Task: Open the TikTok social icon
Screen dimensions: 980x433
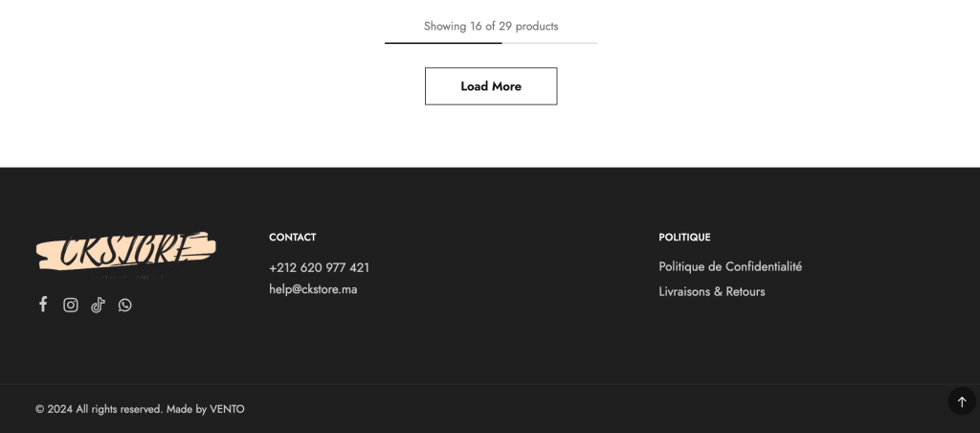Action: 99,305
